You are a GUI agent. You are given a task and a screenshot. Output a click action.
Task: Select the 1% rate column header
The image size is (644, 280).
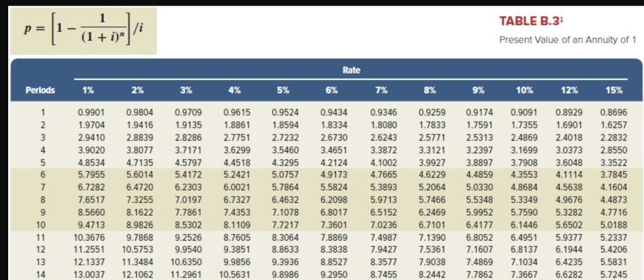pyautogui.click(x=88, y=90)
